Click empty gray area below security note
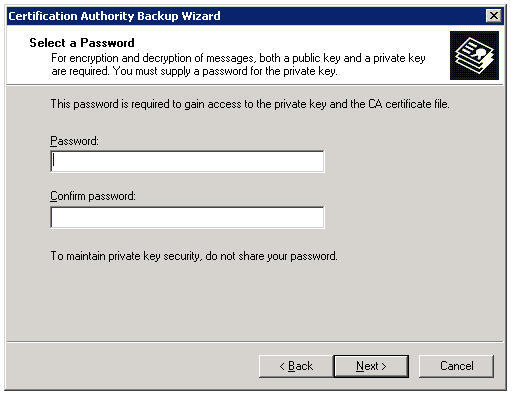514x396 pixels. (253, 300)
